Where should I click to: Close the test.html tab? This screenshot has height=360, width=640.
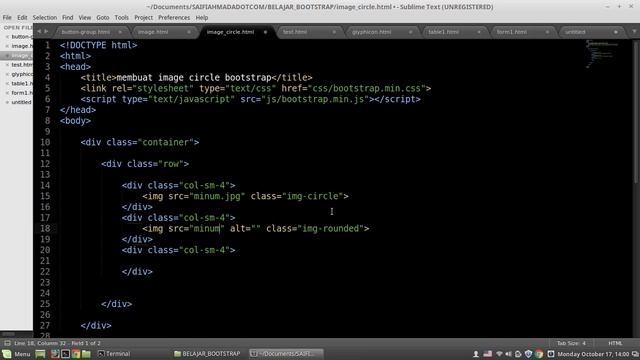(334, 32)
